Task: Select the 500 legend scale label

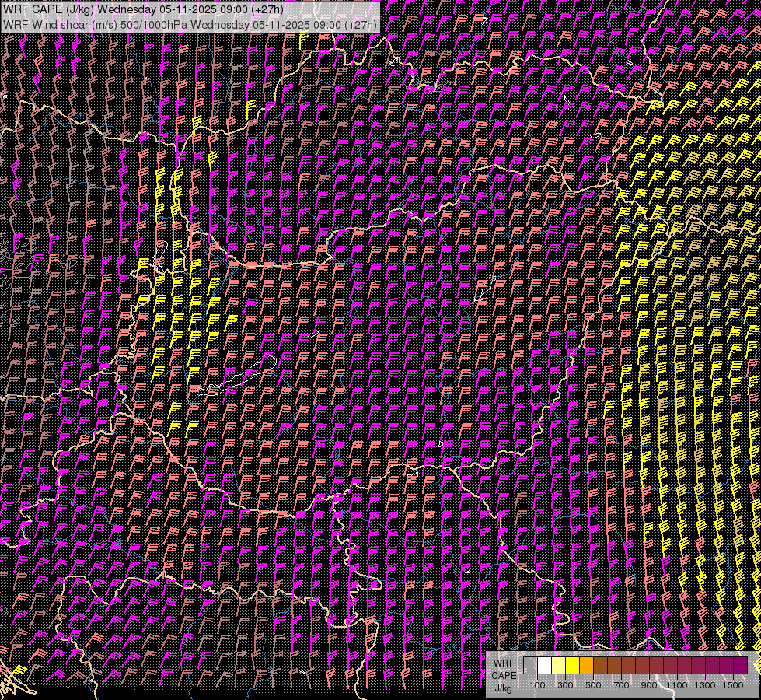Action: (593, 685)
